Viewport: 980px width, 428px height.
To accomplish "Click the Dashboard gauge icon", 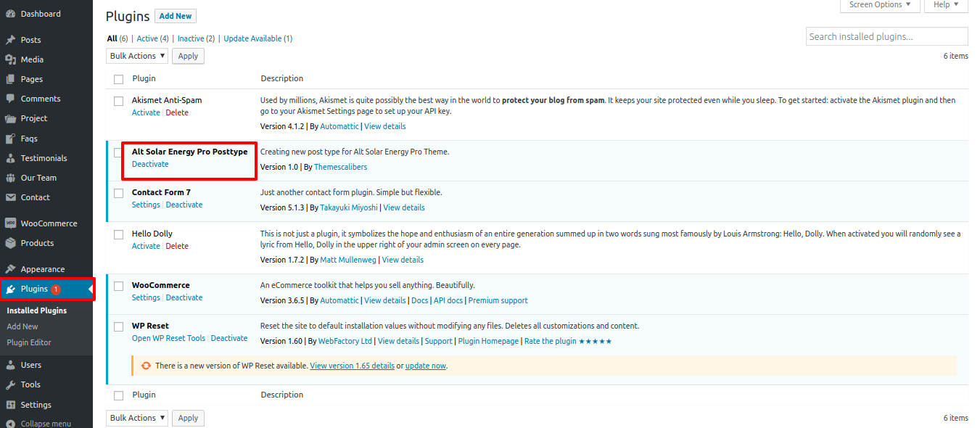I will (10, 14).
